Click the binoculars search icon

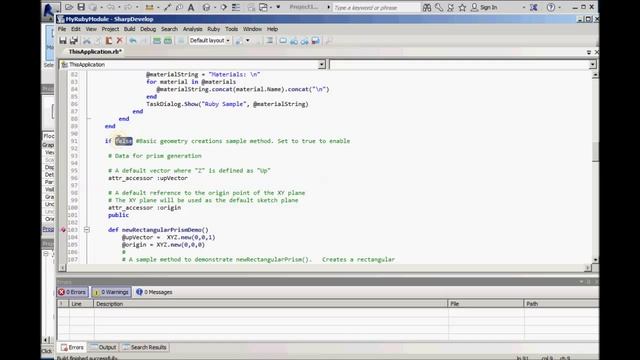click(427, 7)
